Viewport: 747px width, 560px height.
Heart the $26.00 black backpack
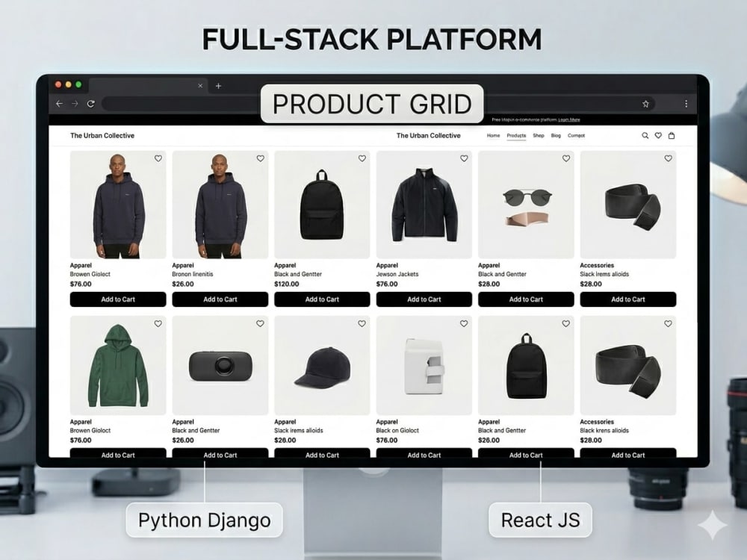click(x=566, y=324)
